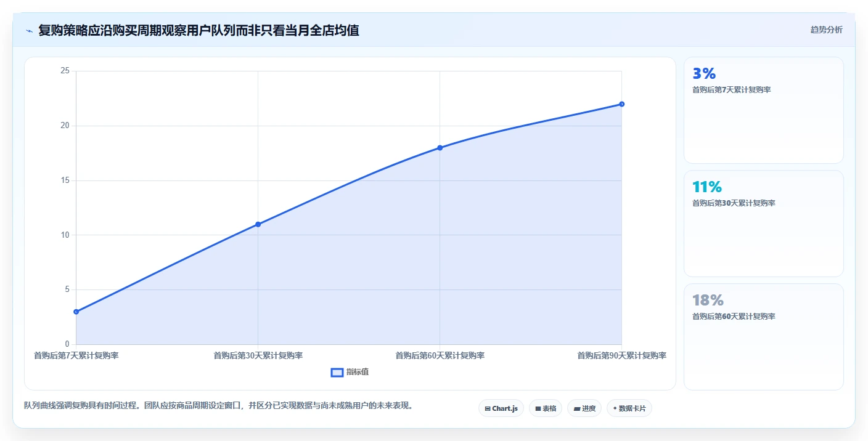Click the lightning icon beside the title

[29, 31]
